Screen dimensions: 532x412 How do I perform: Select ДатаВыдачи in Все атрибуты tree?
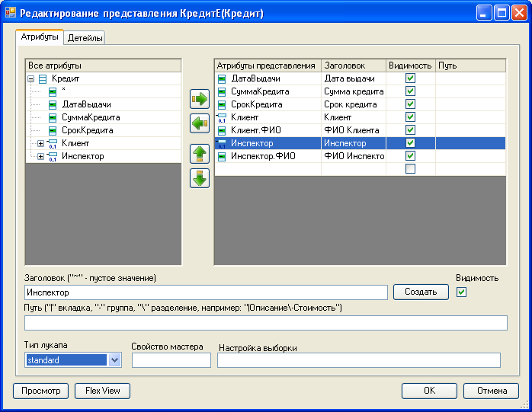[x=86, y=105]
